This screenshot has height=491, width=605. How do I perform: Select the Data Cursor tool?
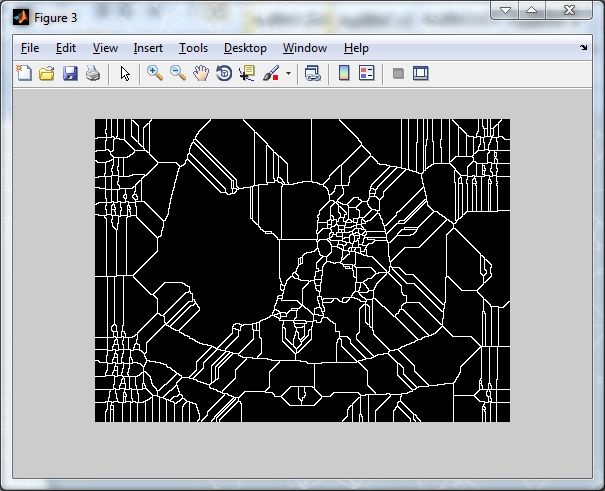(247, 73)
